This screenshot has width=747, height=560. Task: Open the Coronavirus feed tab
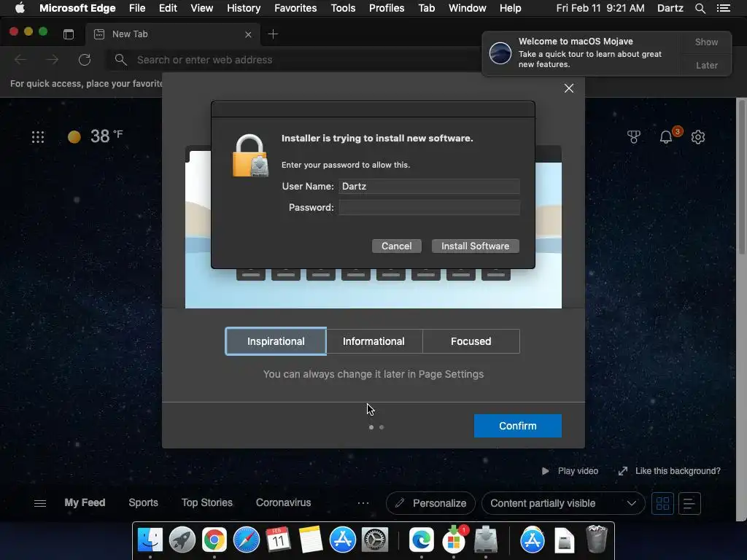(x=284, y=503)
